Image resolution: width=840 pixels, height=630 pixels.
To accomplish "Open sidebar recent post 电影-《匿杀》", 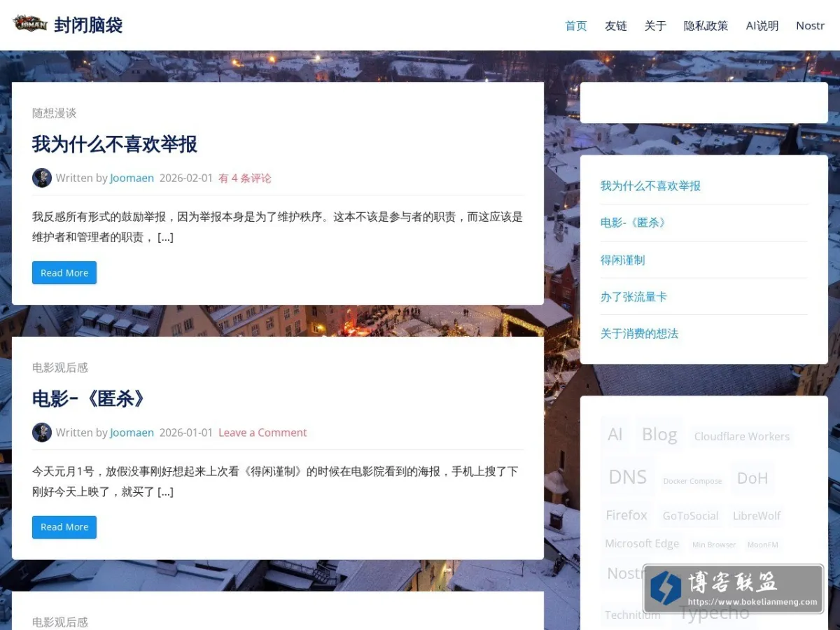I will tap(633, 223).
